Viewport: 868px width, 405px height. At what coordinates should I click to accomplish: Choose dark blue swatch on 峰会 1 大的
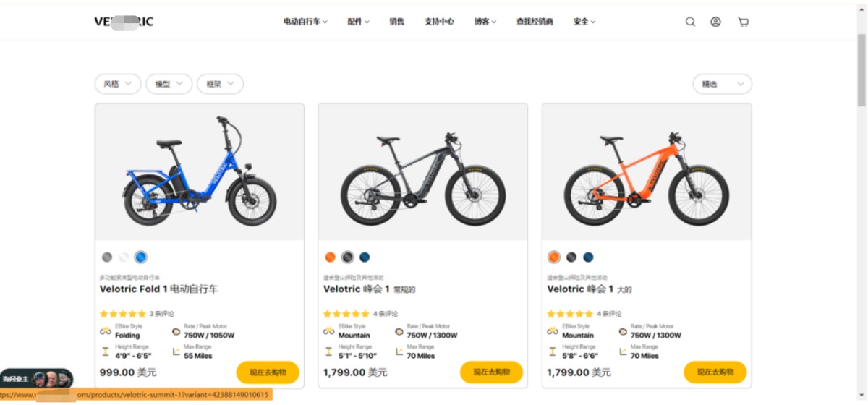point(588,257)
